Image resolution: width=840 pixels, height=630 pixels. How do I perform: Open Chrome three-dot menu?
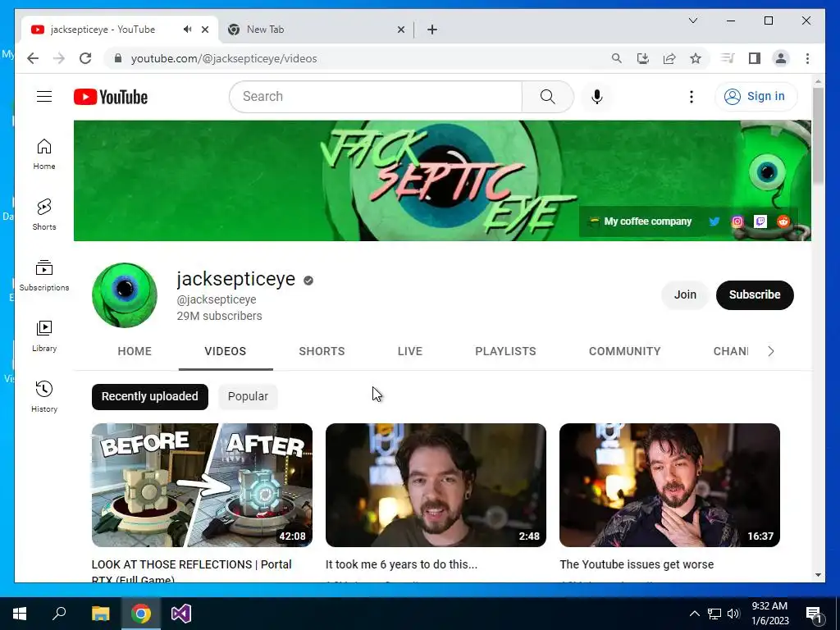[x=807, y=58]
